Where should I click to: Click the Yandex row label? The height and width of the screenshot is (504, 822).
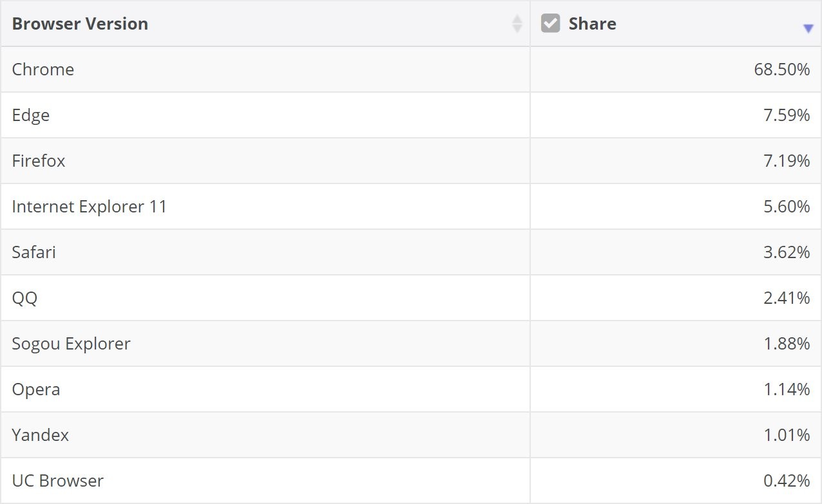(x=41, y=435)
